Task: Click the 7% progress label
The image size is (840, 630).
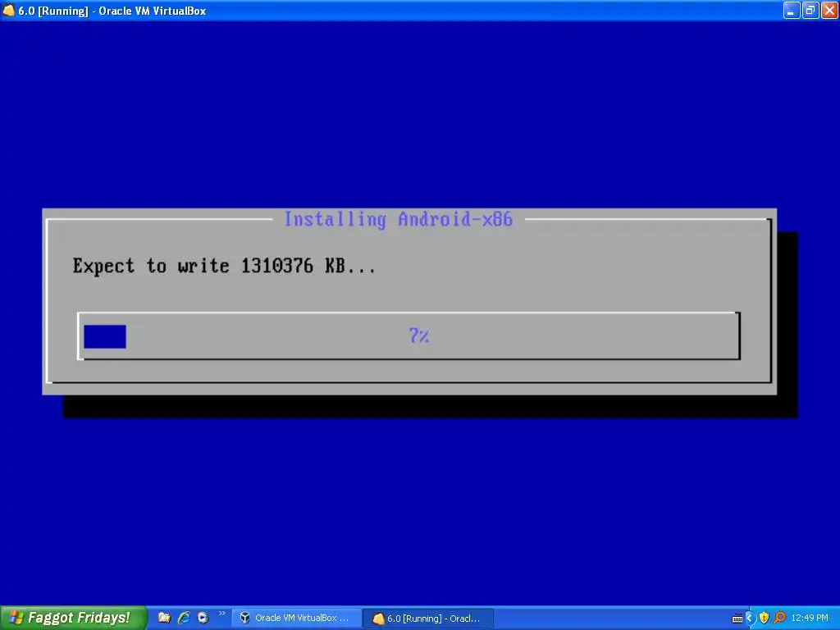Action: (419, 336)
